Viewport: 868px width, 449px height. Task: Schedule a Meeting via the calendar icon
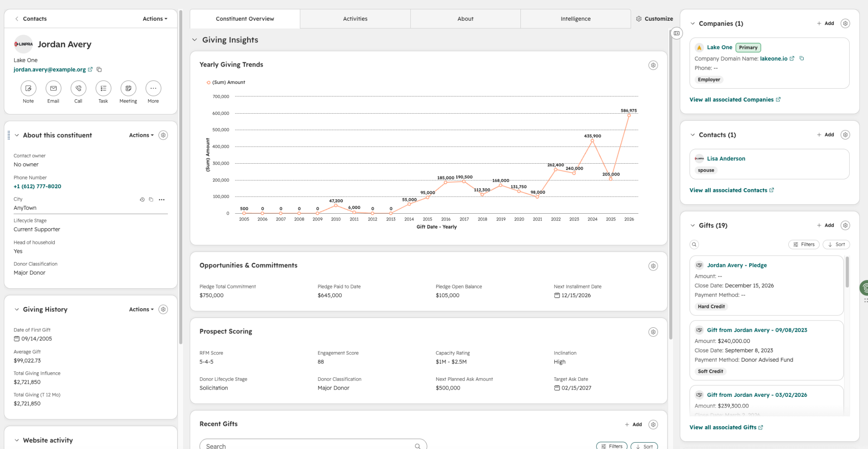pyautogui.click(x=128, y=88)
